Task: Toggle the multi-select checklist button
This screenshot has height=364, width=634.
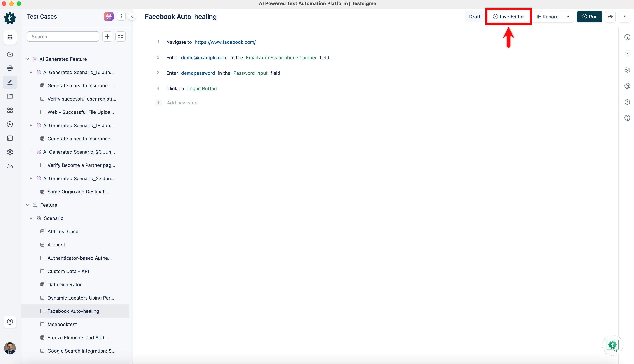Action: 121,36
